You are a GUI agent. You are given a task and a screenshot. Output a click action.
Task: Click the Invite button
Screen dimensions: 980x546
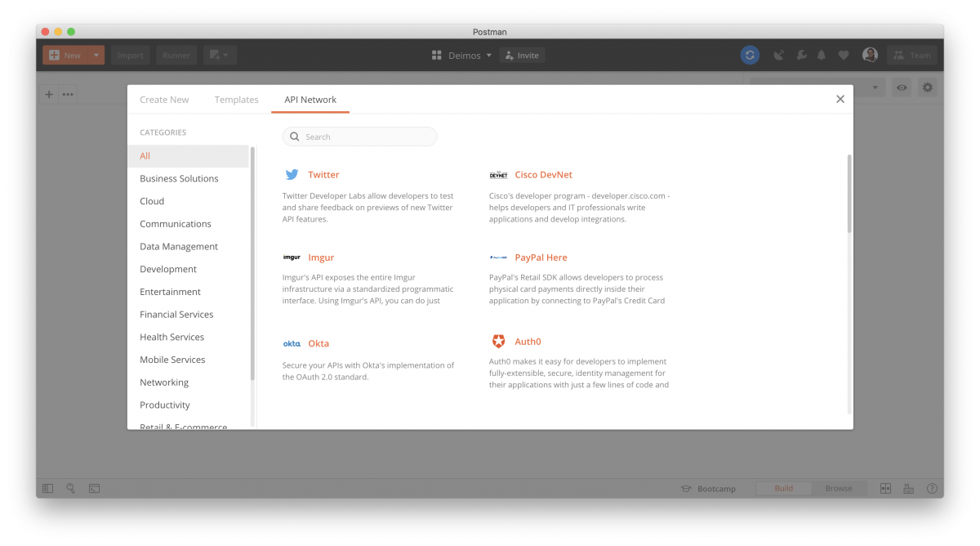tap(522, 56)
